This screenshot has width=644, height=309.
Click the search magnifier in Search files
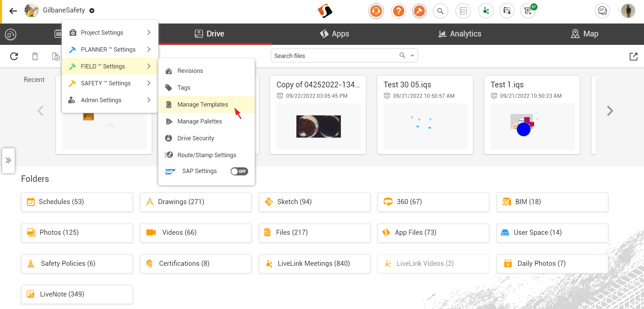tap(402, 55)
